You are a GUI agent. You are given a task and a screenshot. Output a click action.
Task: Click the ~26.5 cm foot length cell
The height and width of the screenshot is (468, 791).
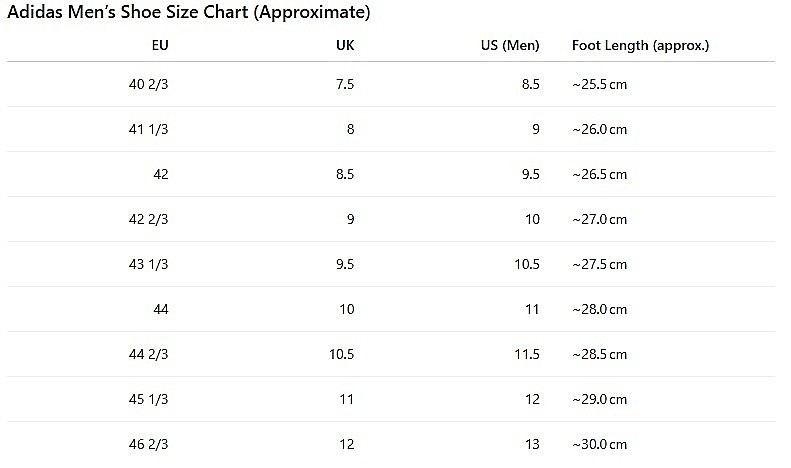tap(599, 174)
